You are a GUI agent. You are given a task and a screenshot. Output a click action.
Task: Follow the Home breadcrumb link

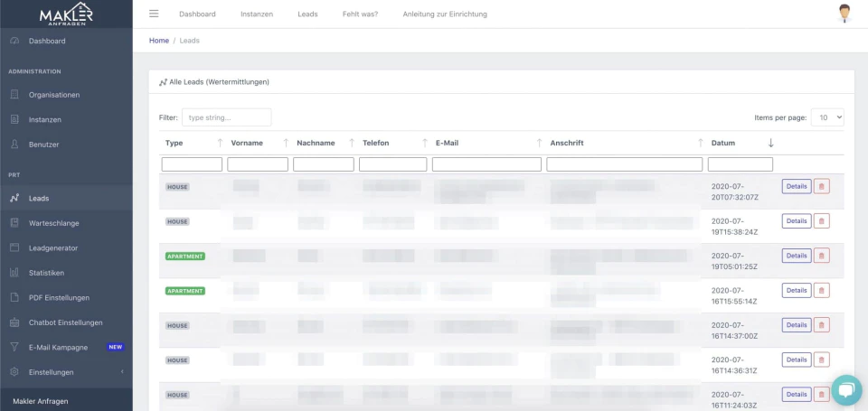(159, 41)
